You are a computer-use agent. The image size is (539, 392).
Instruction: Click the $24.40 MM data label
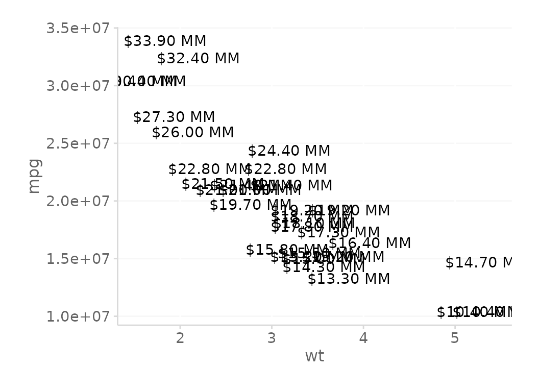coord(289,151)
